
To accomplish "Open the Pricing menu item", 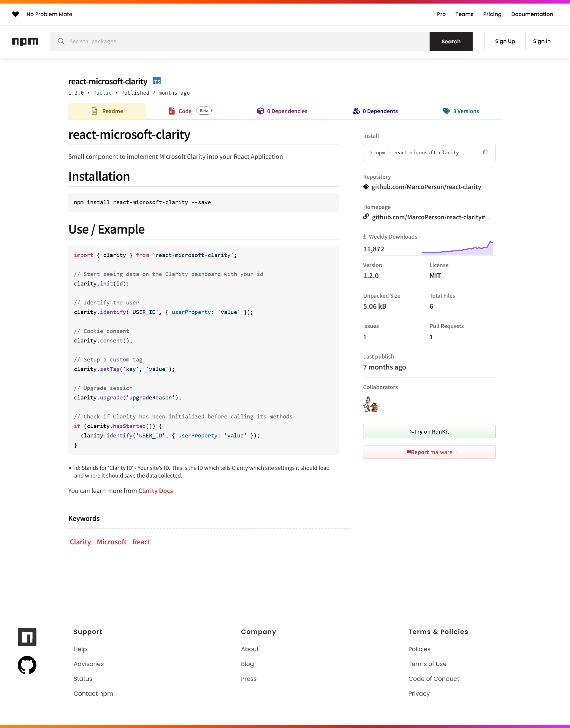I will point(492,14).
